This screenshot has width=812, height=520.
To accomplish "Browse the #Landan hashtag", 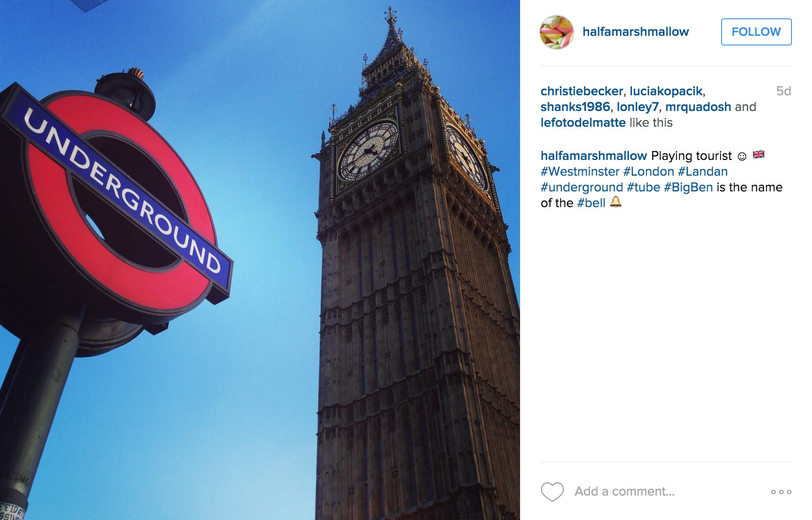I will click(703, 171).
